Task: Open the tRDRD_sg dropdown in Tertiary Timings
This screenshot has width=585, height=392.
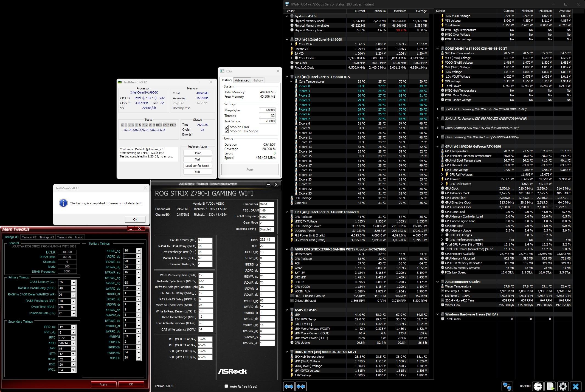Action: [x=139, y=251]
